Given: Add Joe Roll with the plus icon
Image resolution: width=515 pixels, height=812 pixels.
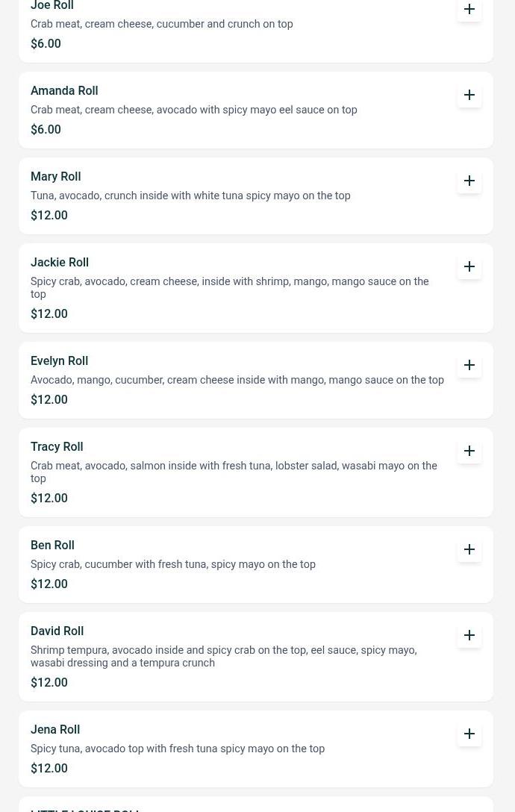Looking at the screenshot, I should click(x=469, y=10).
